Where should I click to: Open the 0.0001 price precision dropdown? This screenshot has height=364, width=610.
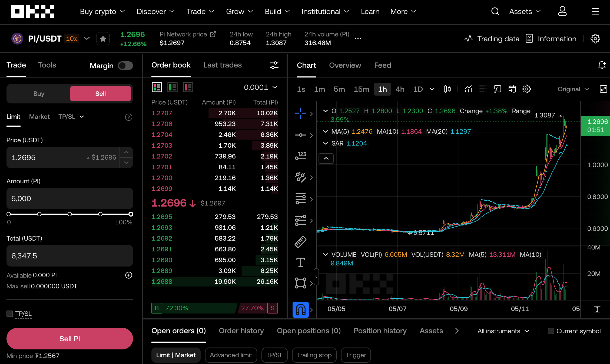[260, 87]
